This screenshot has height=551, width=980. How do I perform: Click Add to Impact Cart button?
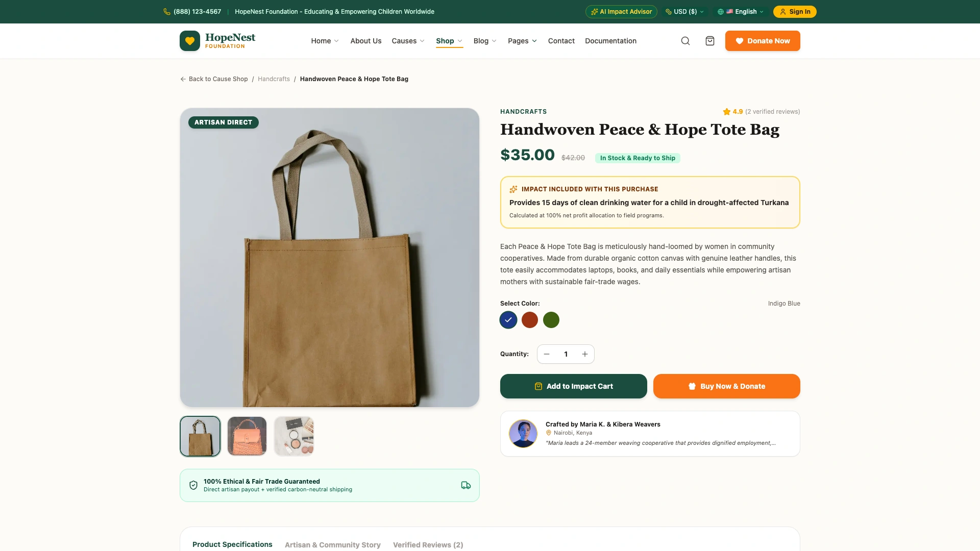click(x=574, y=386)
